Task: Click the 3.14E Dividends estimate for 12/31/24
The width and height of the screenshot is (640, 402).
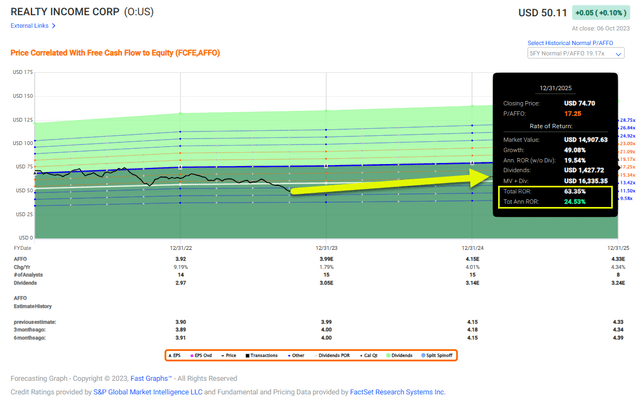Action: (x=472, y=283)
